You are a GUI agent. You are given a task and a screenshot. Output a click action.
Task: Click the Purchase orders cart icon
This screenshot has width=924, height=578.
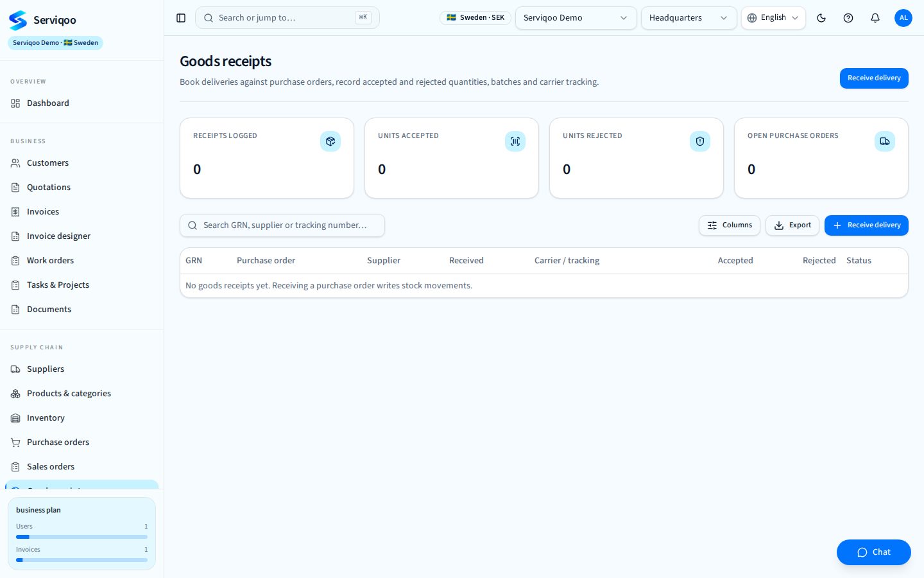[15, 442]
